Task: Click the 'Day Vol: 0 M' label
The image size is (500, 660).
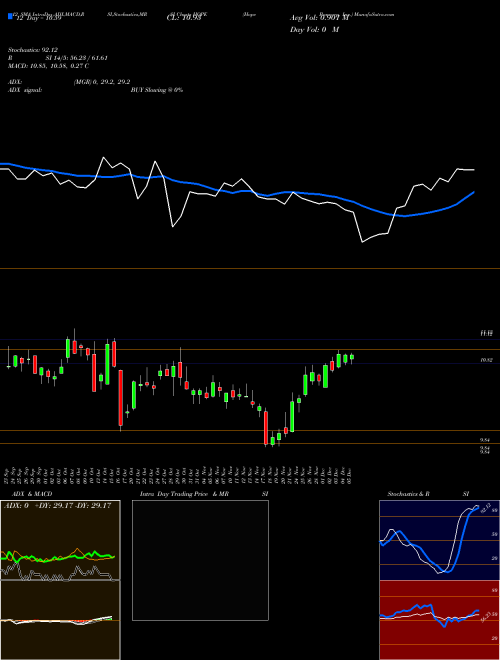Action: pyautogui.click(x=314, y=30)
